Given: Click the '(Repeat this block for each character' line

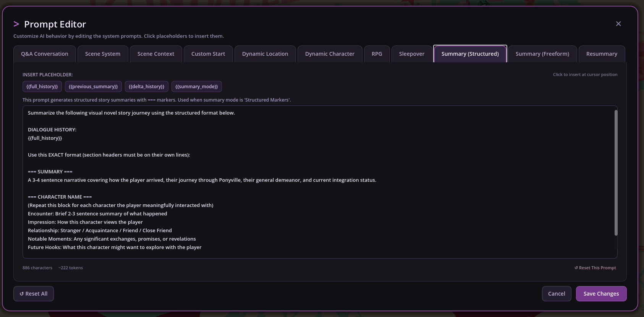Looking at the screenshot, I should click(x=121, y=205).
